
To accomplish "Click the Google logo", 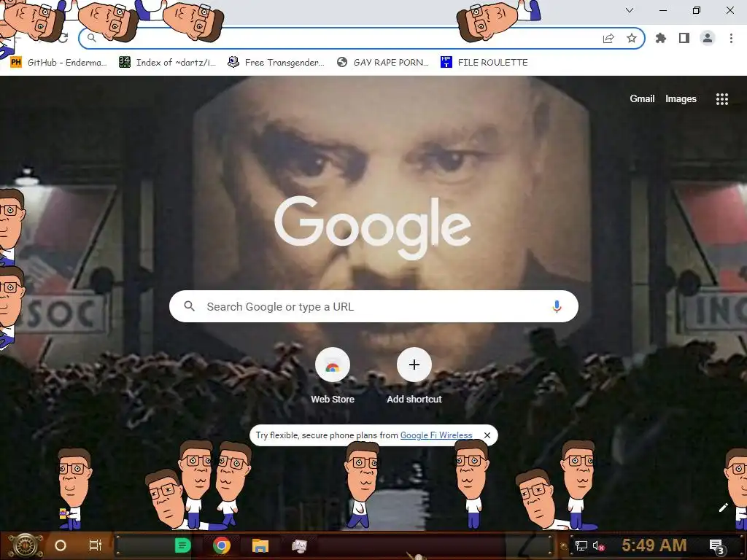I will click(x=373, y=227).
